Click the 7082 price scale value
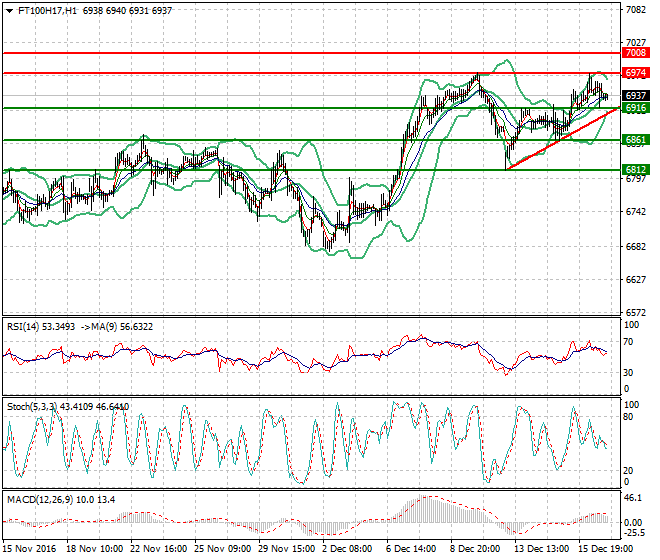The height and width of the screenshot is (560, 660). point(636,9)
